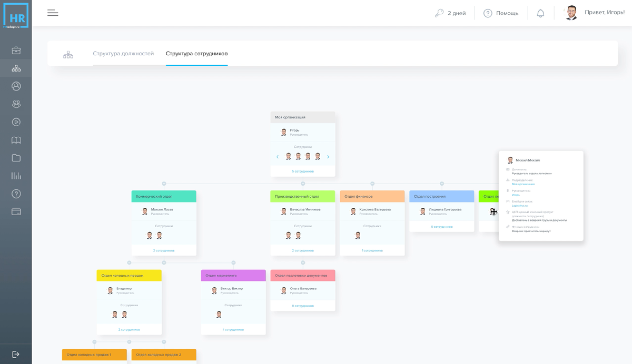Click the HR logo in sidebar
632x364 pixels.
(16, 15)
